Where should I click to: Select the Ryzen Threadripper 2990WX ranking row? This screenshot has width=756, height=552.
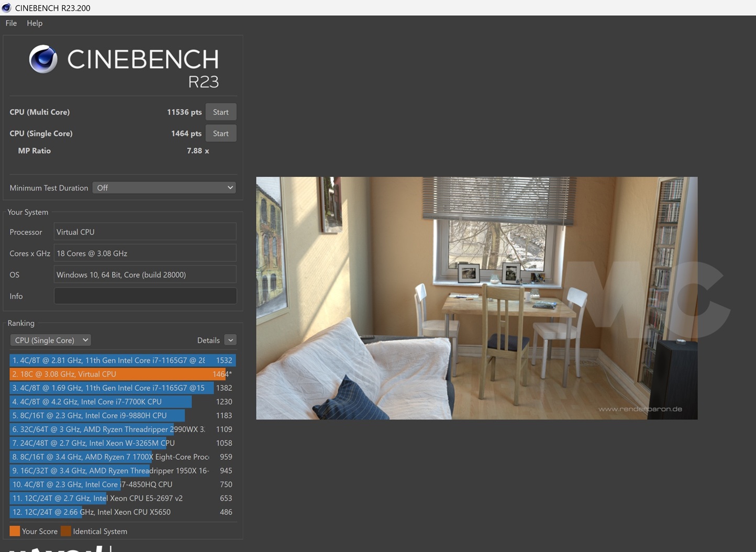tap(123, 429)
